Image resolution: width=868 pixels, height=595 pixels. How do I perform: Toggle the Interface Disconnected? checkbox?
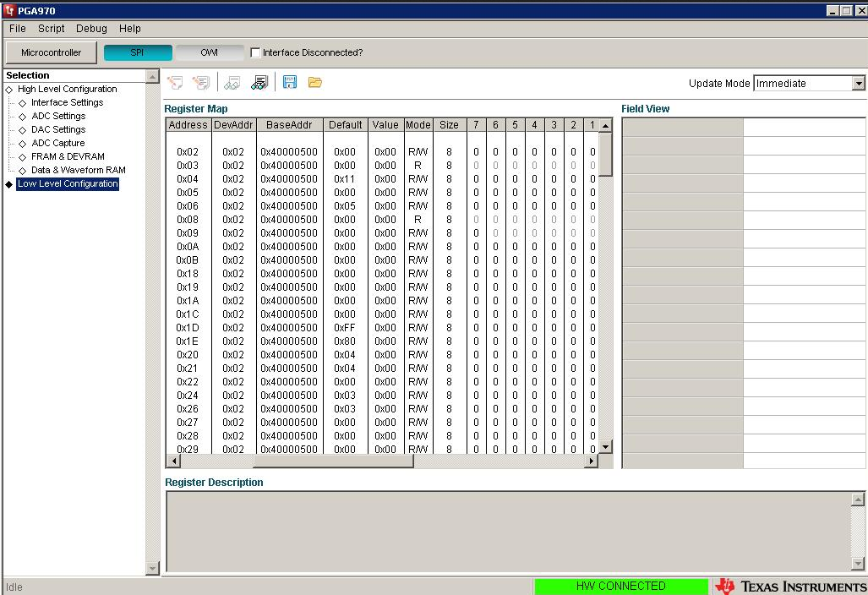[x=255, y=52]
